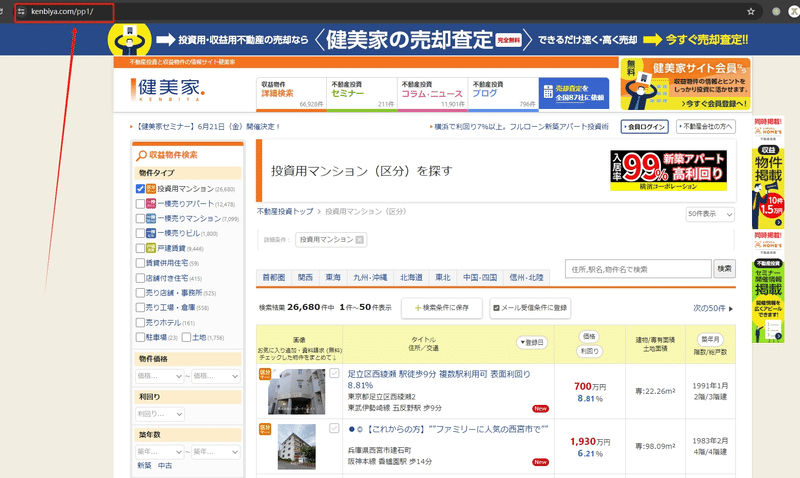Viewport: 800px width, 478px height.
Task: Switch to the 関西 region tab
Action: click(305, 278)
